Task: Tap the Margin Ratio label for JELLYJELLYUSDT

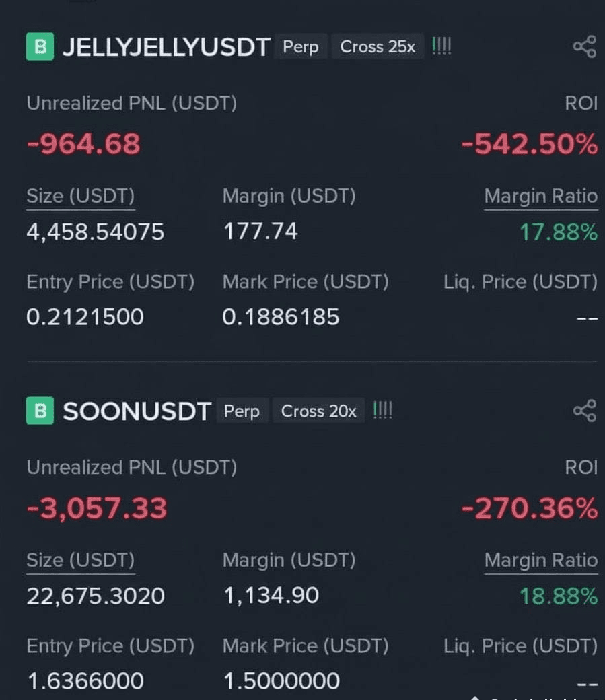Action: pyautogui.click(x=540, y=197)
